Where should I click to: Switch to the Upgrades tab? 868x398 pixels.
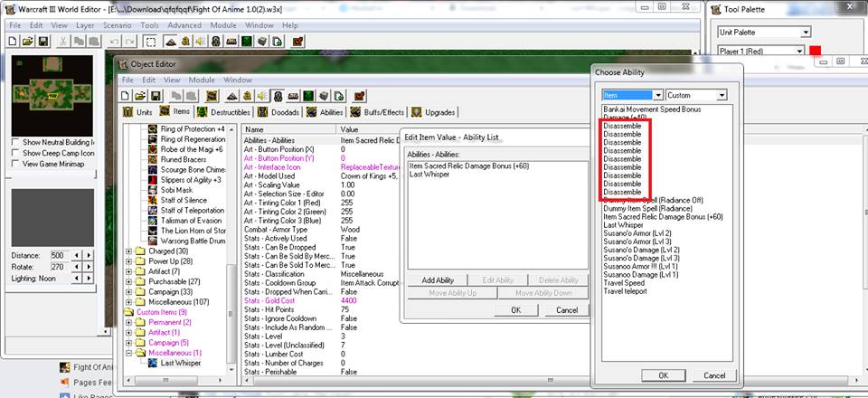pyautogui.click(x=433, y=112)
